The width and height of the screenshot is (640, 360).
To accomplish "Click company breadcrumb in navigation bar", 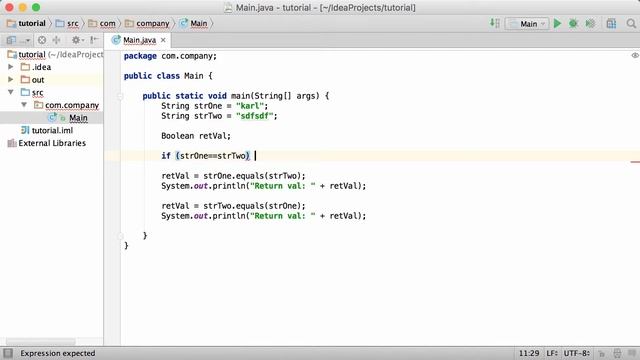I will point(147,24).
